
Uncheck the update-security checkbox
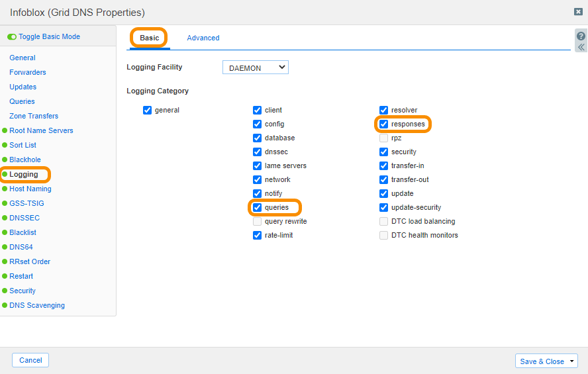383,207
